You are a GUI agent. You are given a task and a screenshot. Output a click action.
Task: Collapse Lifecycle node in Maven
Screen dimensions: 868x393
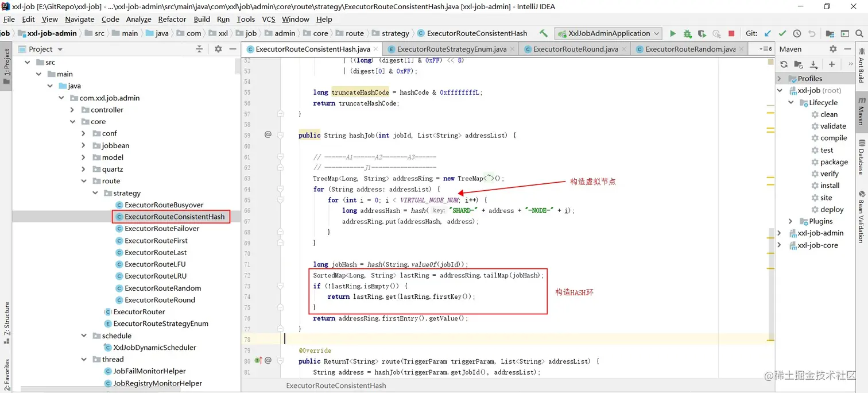click(790, 102)
